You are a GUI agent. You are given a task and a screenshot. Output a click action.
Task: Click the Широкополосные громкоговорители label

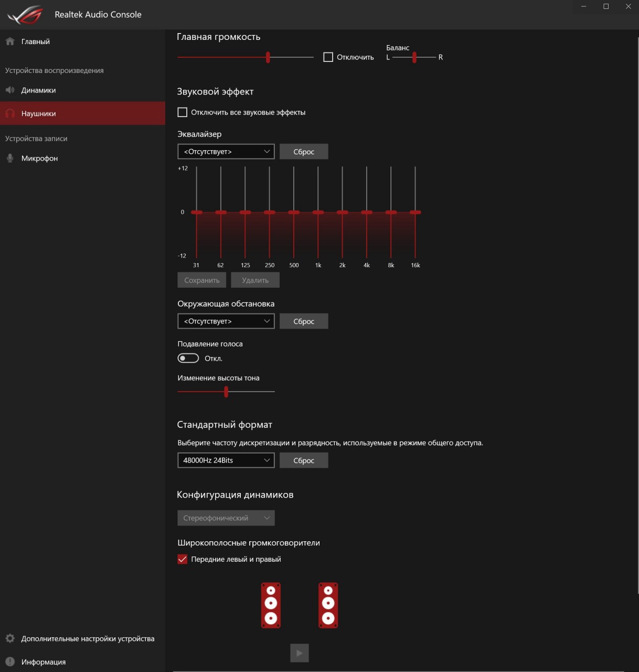[249, 543]
